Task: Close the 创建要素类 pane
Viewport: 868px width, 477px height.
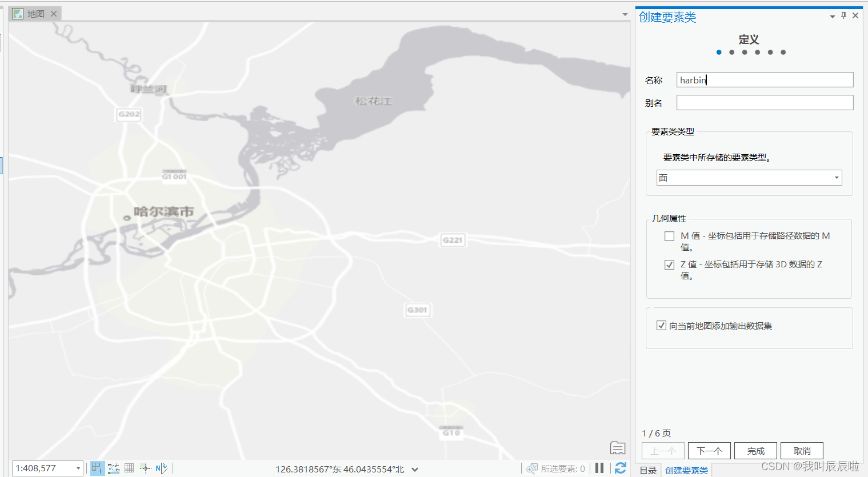Action: [855, 15]
